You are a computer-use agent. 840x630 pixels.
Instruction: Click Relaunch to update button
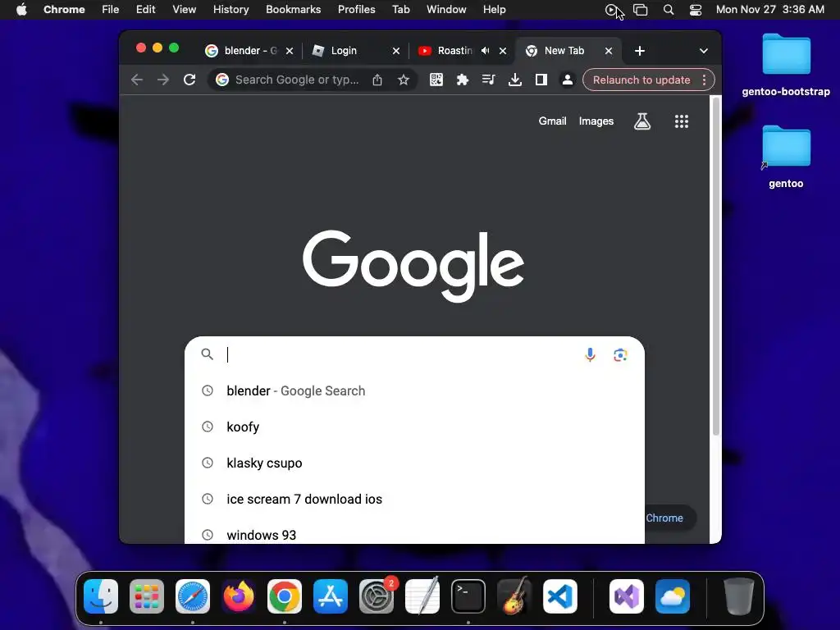(641, 80)
